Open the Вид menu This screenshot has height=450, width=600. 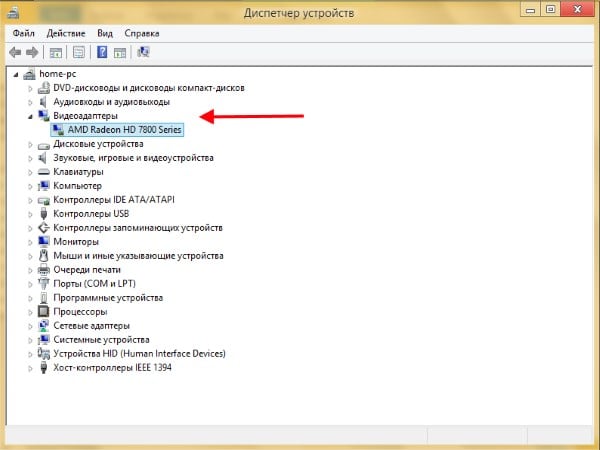click(x=106, y=32)
